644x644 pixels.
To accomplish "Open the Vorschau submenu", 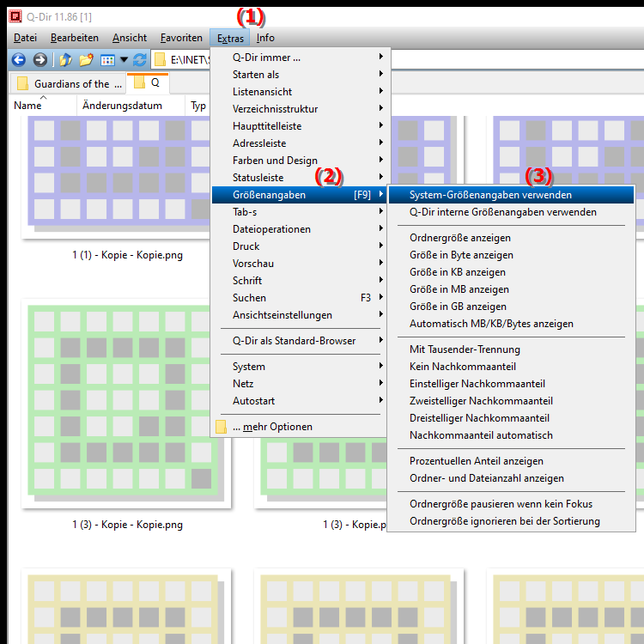I will coord(299,264).
